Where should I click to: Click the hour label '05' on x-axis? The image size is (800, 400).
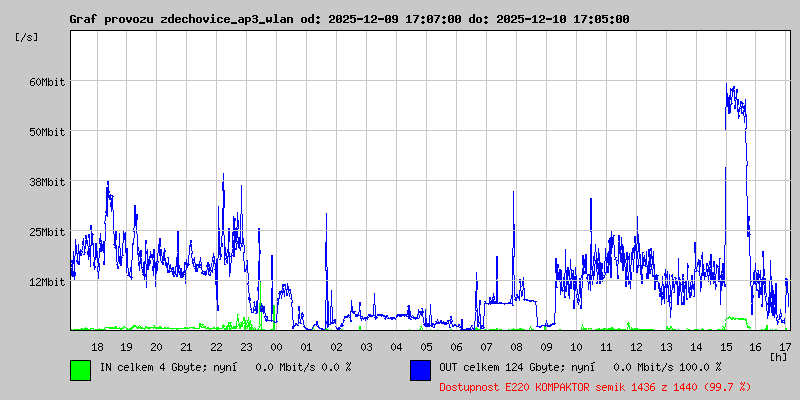point(427,347)
